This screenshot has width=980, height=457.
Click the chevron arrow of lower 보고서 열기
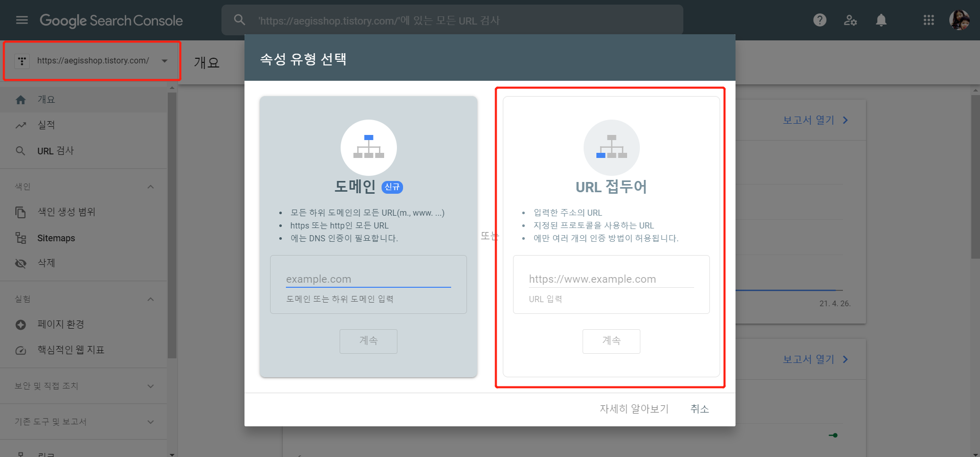point(845,359)
